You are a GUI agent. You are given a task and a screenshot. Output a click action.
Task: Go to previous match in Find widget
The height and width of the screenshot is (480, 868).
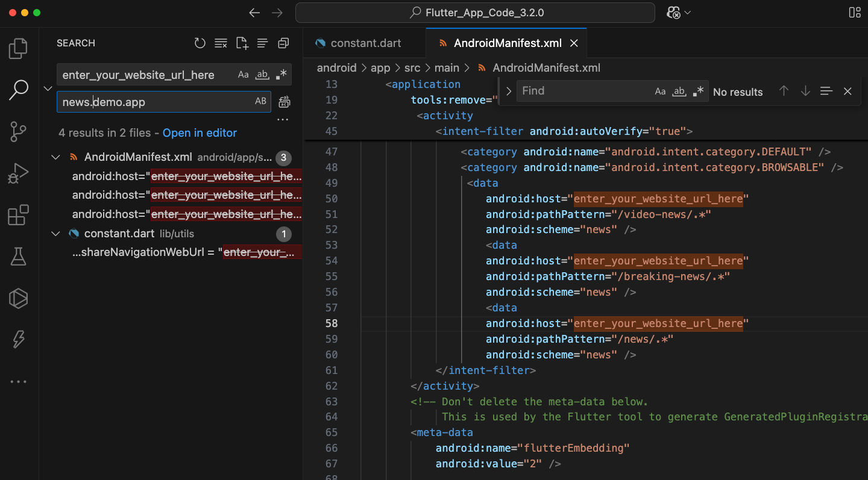[x=784, y=91]
